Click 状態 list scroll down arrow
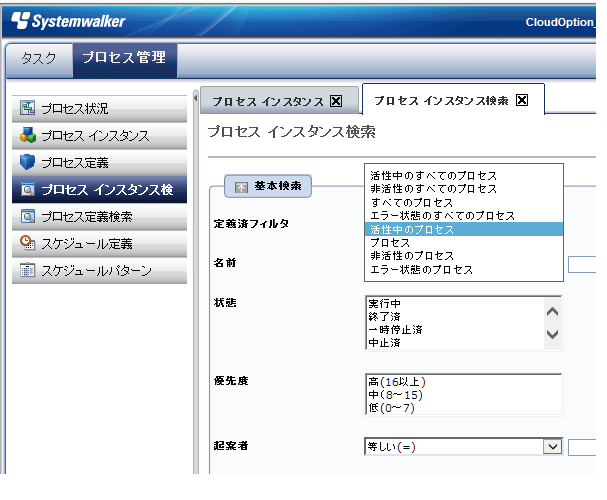This screenshot has height=500, width=607. coord(552,334)
